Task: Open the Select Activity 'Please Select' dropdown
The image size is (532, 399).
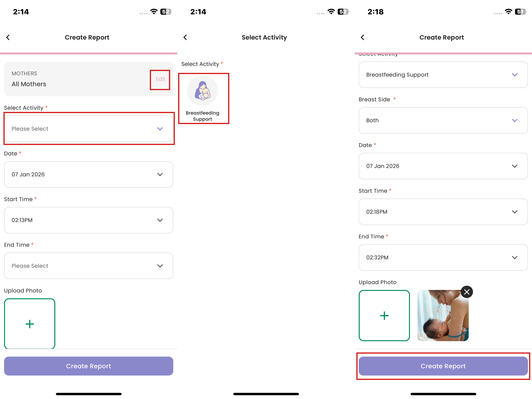Action: pos(89,129)
